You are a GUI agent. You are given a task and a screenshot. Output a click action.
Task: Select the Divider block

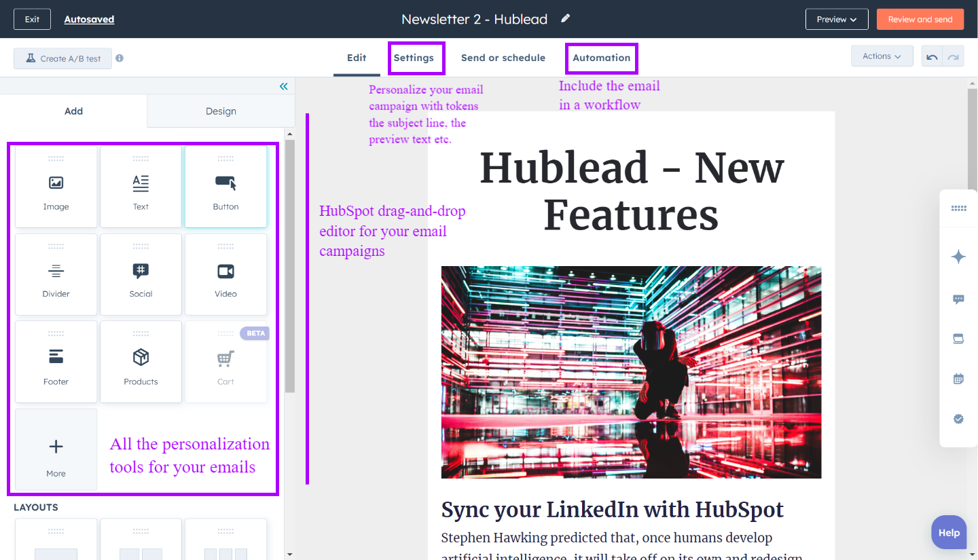coord(56,274)
